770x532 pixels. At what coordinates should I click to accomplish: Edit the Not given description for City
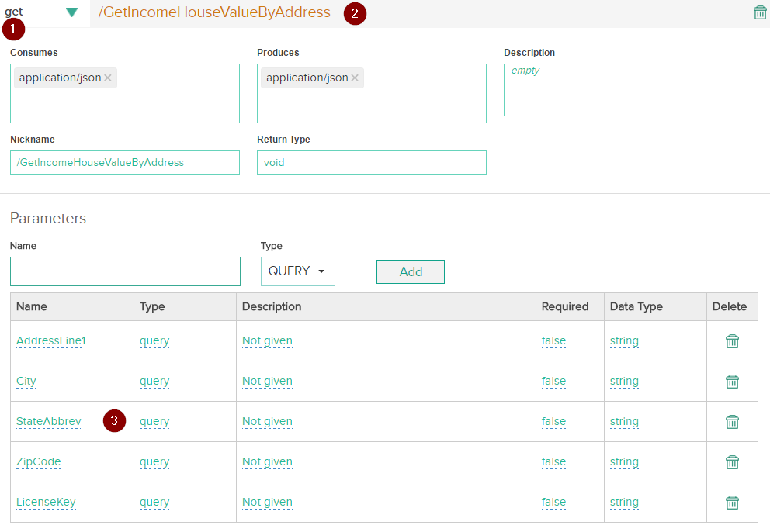267,381
